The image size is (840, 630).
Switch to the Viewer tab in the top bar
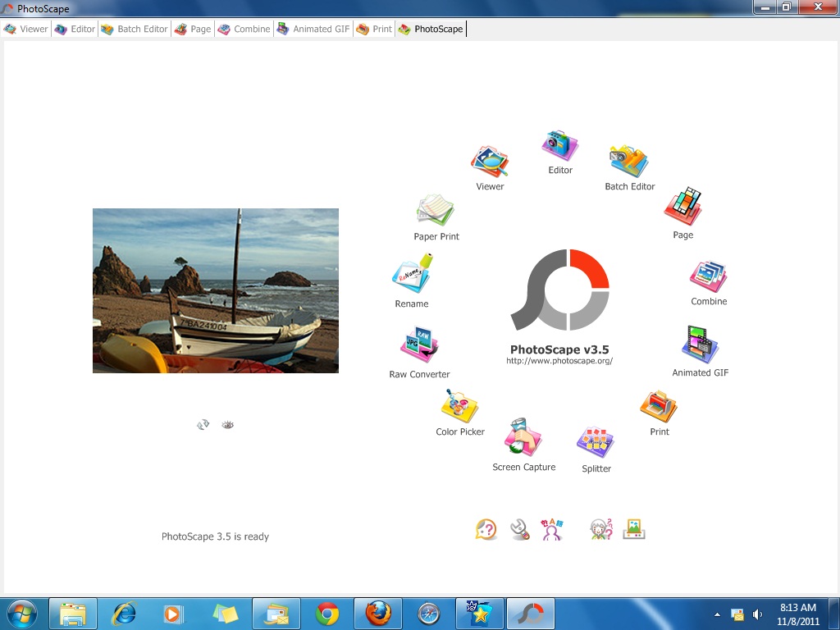25,29
